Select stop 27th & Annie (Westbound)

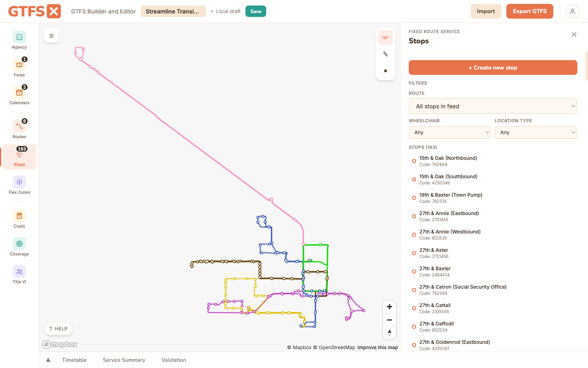click(493, 235)
